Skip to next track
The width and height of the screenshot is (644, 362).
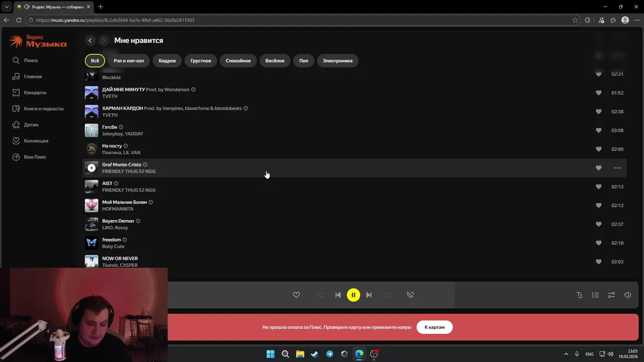tap(369, 295)
